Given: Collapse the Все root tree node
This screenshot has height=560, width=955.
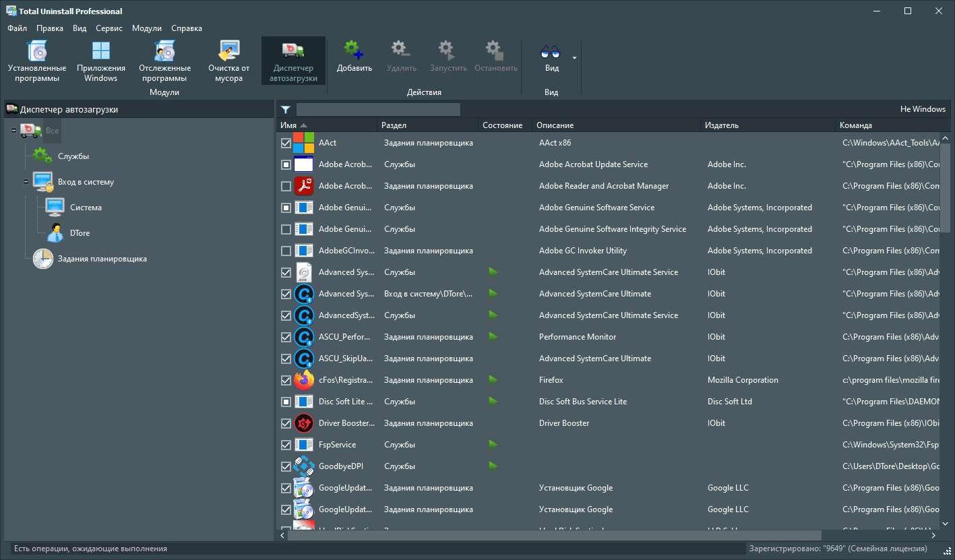Looking at the screenshot, I should click(x=13, y=130).
